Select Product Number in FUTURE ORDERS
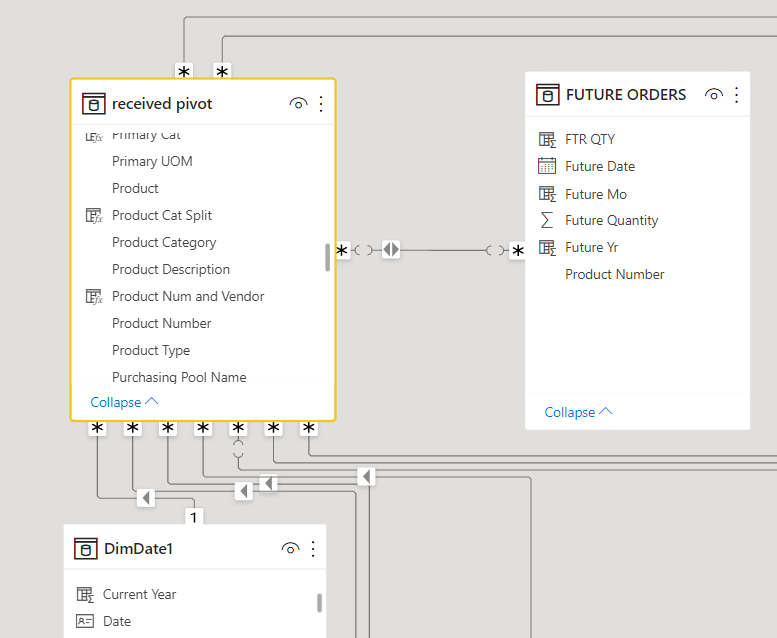 615,275
